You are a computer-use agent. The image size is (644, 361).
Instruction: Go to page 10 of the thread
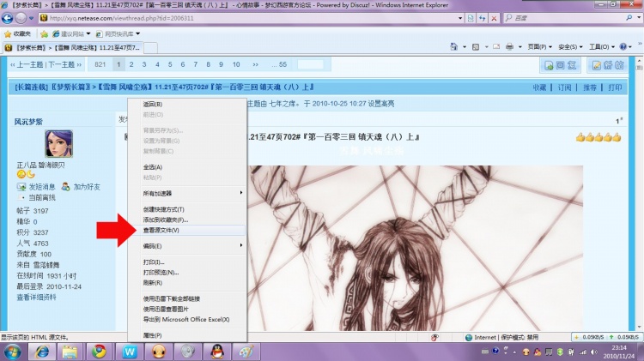tap(236, 64)
